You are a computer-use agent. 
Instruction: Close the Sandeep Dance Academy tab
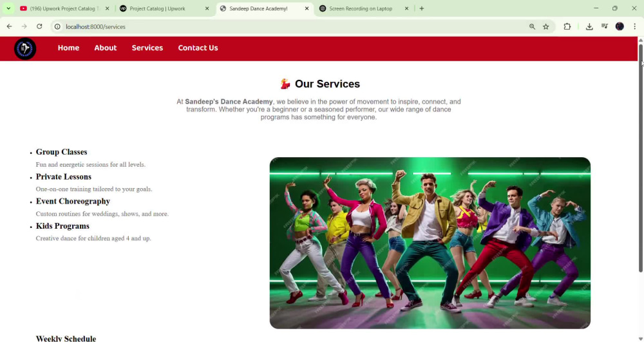pyautogui.click(x=307, y=8)
